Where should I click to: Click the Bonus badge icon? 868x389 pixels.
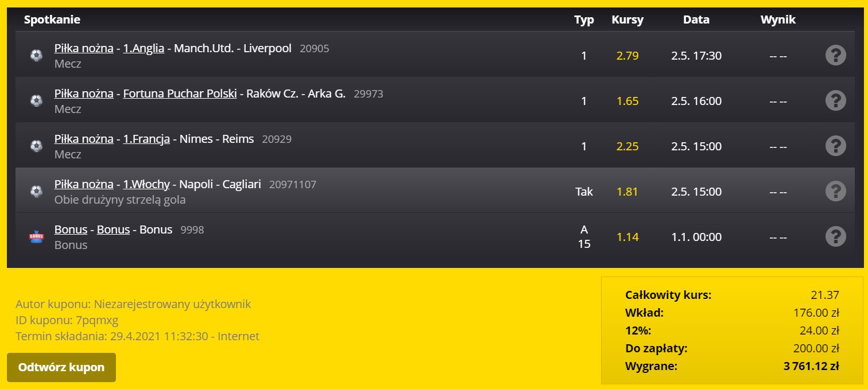[36, 237]
